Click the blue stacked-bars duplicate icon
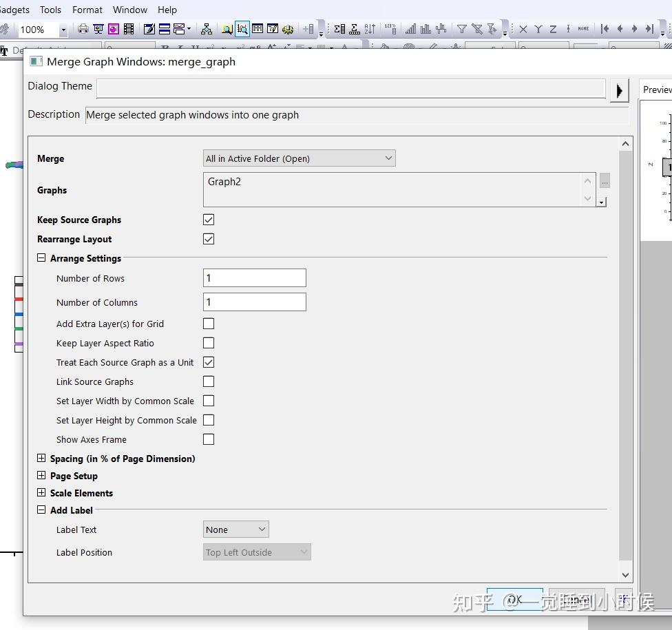 click(x=164, y=29)
